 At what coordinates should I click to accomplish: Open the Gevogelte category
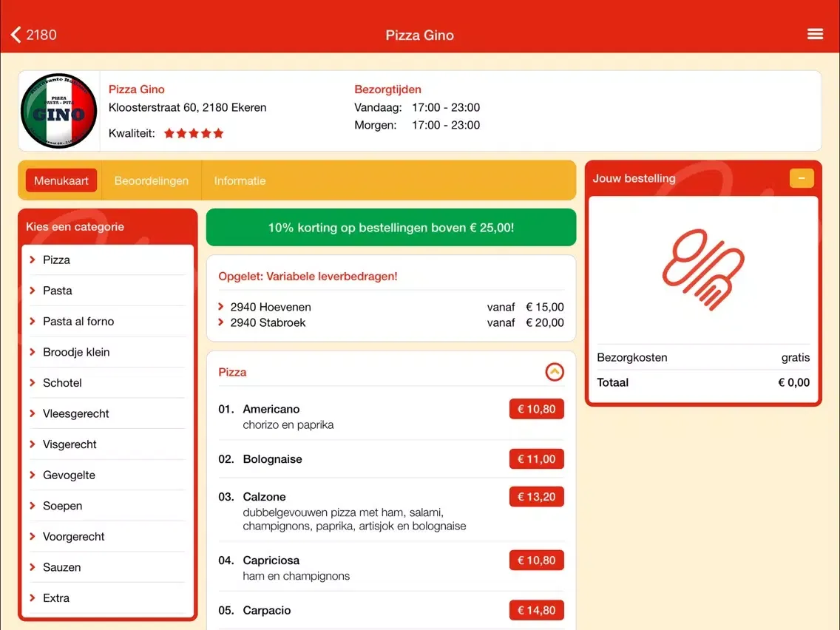[x=107, y=475]
